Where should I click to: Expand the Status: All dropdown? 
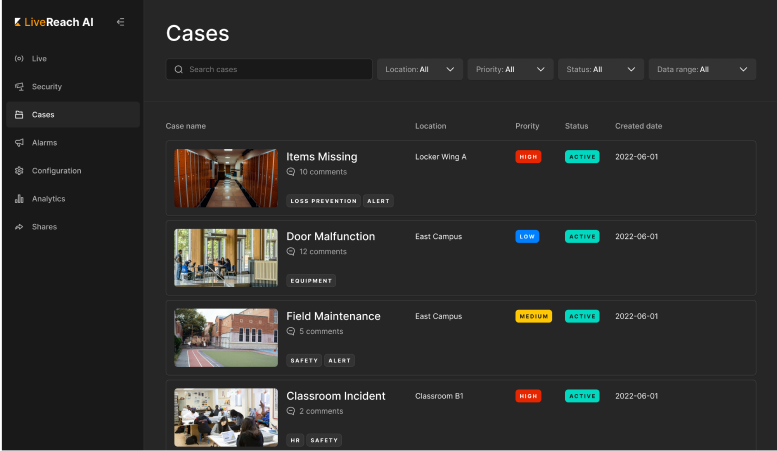(x=601, y=69)
